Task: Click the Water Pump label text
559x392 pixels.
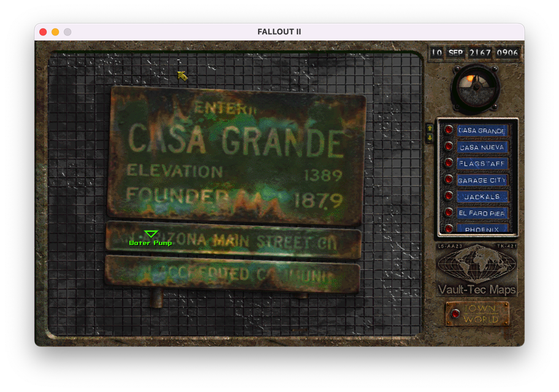Action: click(150, 243)
